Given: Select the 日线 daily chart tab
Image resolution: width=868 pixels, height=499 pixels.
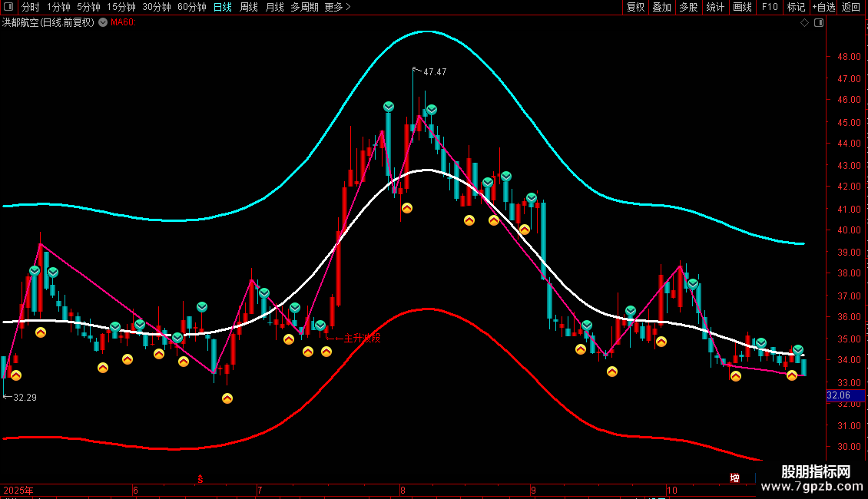Looking at the screenshot, I should point(223,7).
